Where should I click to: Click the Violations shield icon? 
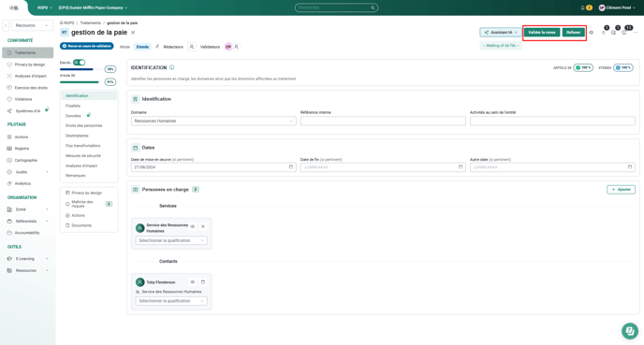point(9,99)
